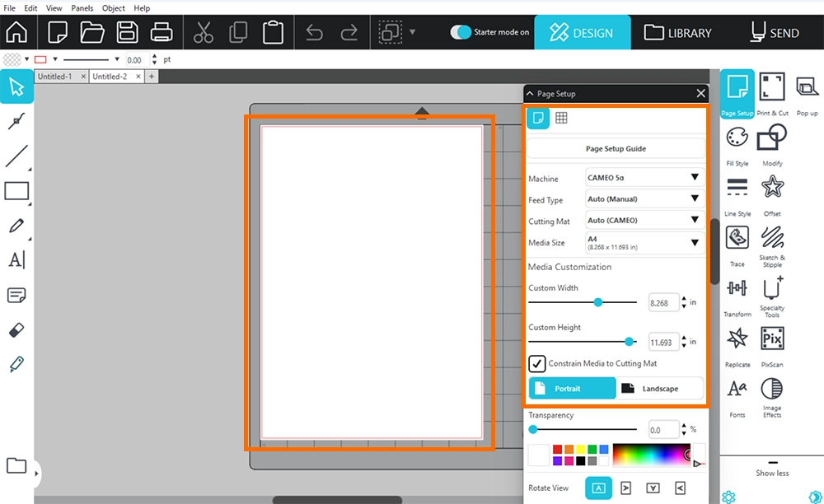Open the Image Effects panel

tap(772, 389)
